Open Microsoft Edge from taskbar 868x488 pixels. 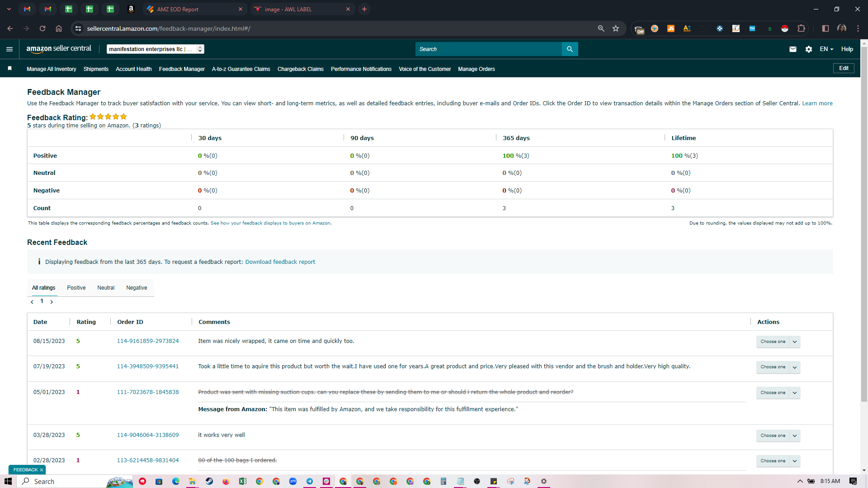click(176, 481)
